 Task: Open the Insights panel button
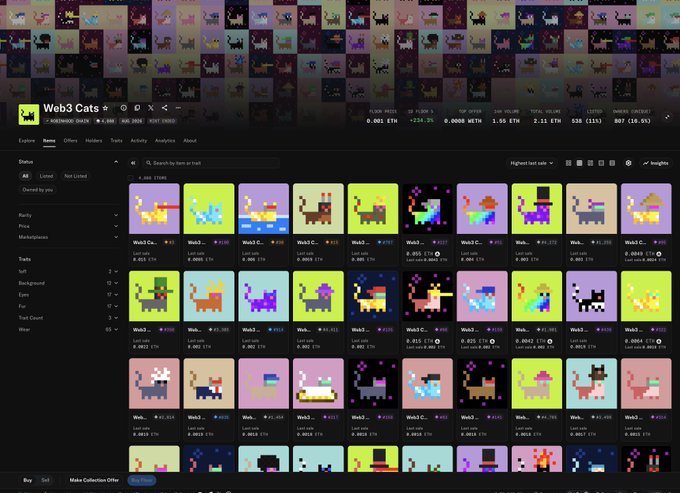pyautogui.click(x=656, y=163)
